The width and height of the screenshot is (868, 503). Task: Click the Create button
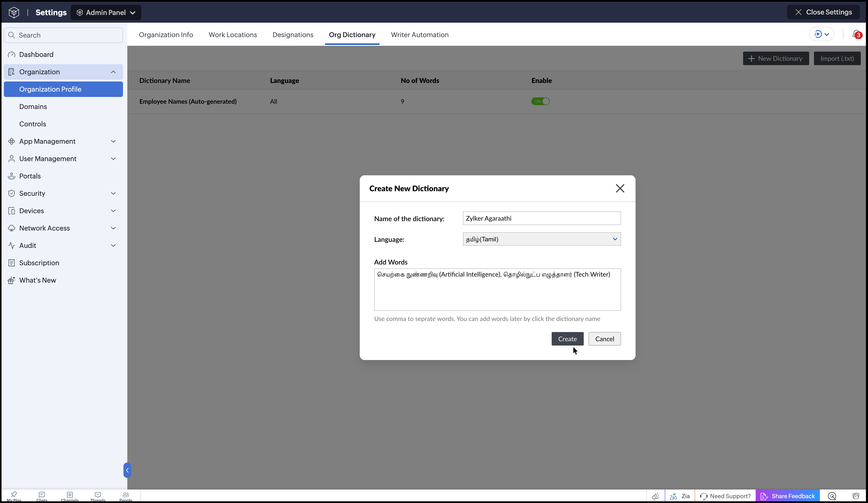pos(568,339)
